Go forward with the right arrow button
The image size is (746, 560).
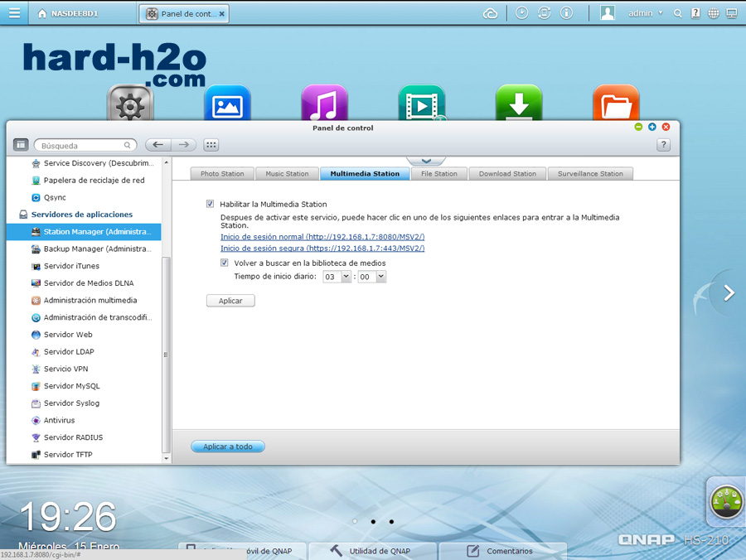click(x=184, y=144)
